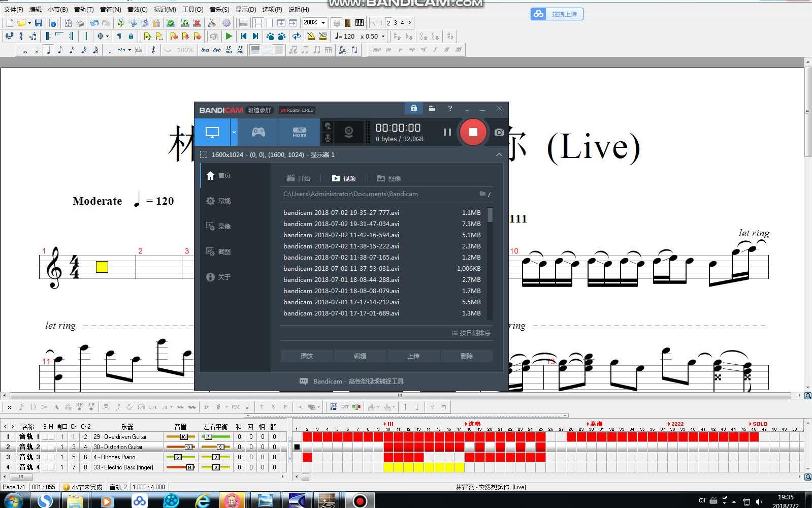The width and height of the screenshot is (812, 508).
Task: Open the 文件(F) menu
Action: click(14, 9)
